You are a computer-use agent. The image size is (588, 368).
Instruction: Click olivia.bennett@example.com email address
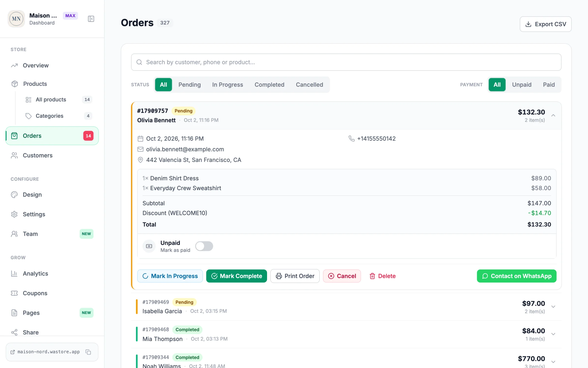pyautogui.click(x=185, y=149)
